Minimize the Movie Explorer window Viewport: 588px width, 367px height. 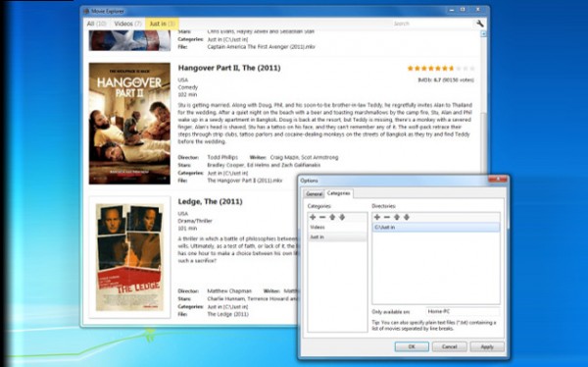tap(451, 10)
